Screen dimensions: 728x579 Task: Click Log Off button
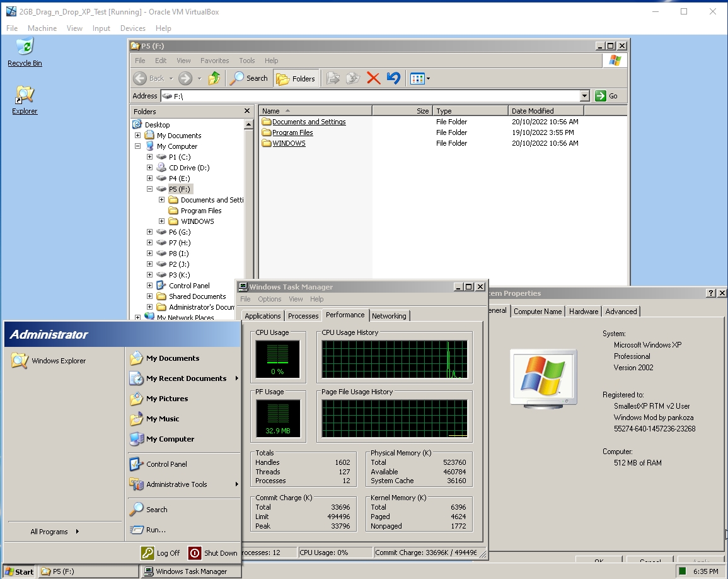(161, 553)
